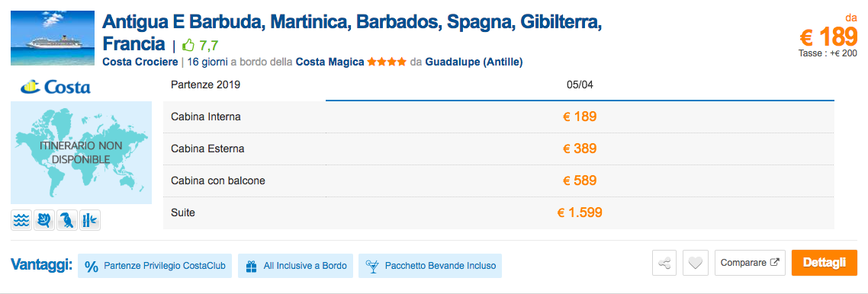Open the Costa Crociere link

(140, 62)
